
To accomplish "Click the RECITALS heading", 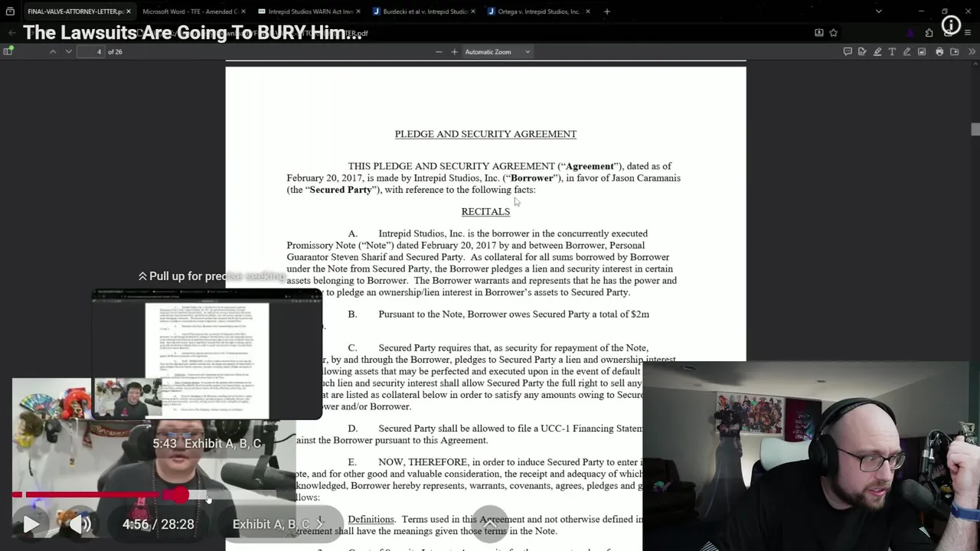I will 485,211.
